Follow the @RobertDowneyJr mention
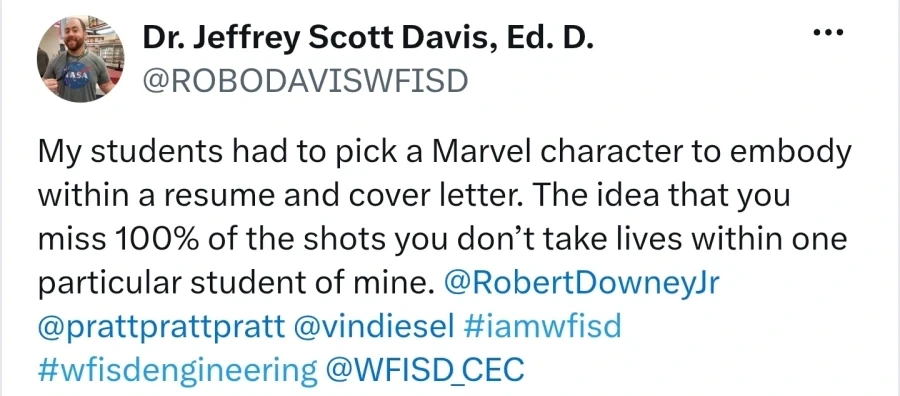900x396 pixels. [581, 283]
